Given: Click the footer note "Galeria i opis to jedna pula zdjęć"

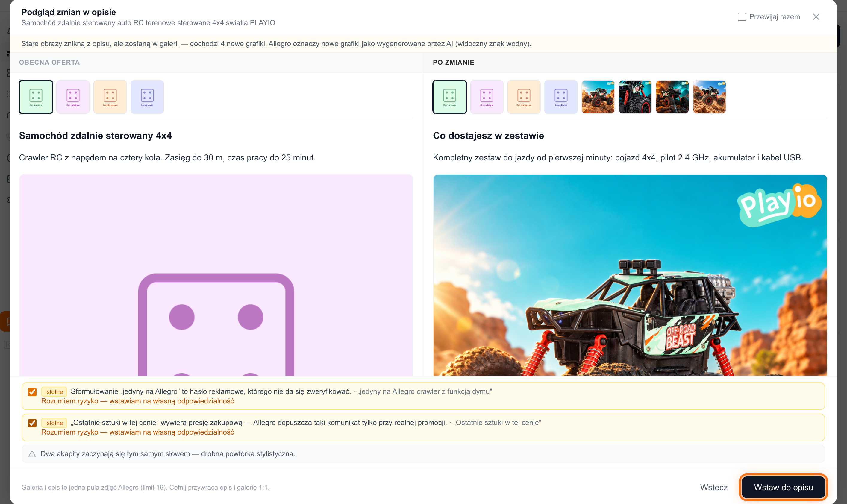Looking at the screenshot, I should coord(145,487).
